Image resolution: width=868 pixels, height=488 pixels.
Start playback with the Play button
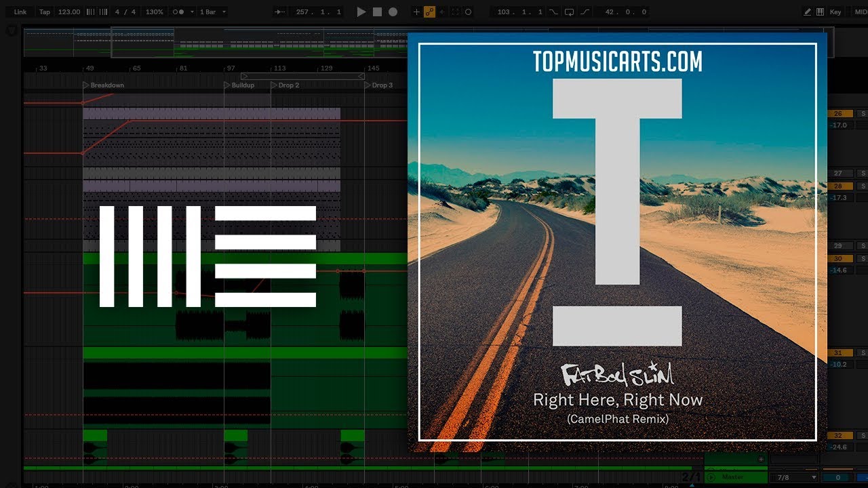pos(361,12)
